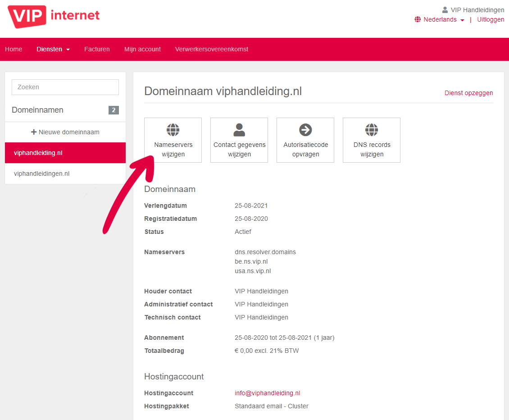Image resolution: width=509 pixels, height=420 pixels.
Task: Open the info@viphandleiding.nl hostingaccount link
Action: coord(268,393)
